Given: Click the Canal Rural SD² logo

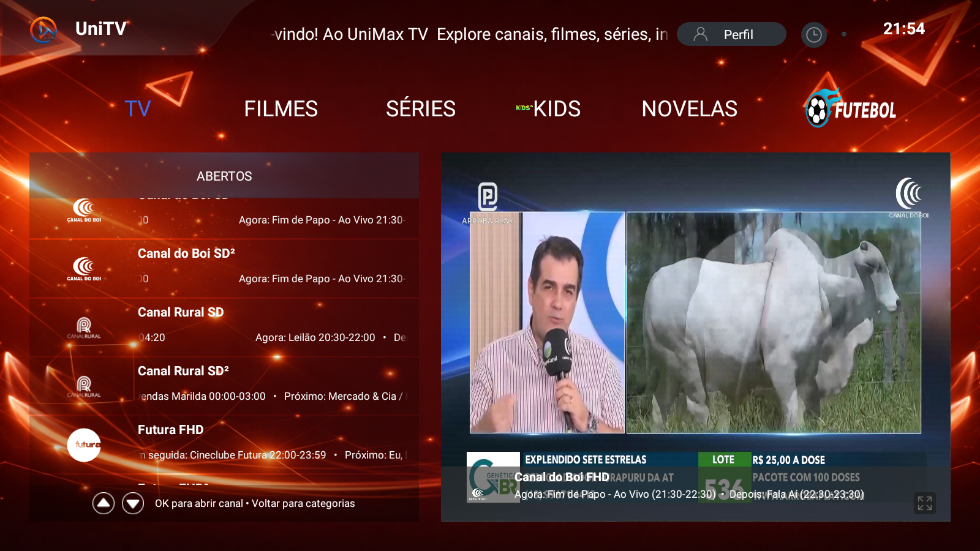Looking at the screenshot, I should pyautogui.click(x=84, y=386).
